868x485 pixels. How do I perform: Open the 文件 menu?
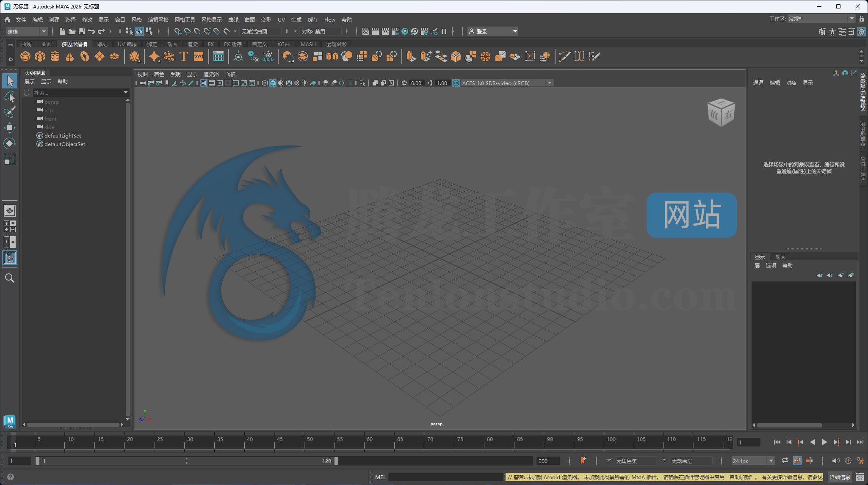coord(21,19)
